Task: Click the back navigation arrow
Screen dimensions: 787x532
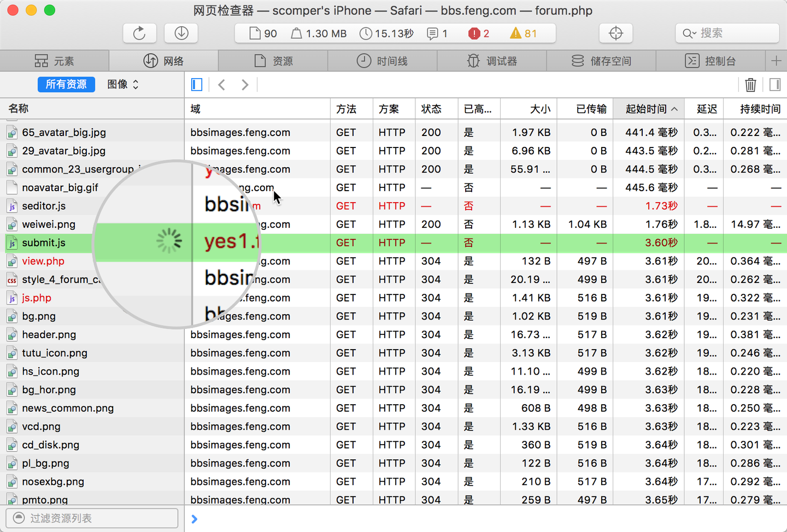Action: [x=221, y=85]
